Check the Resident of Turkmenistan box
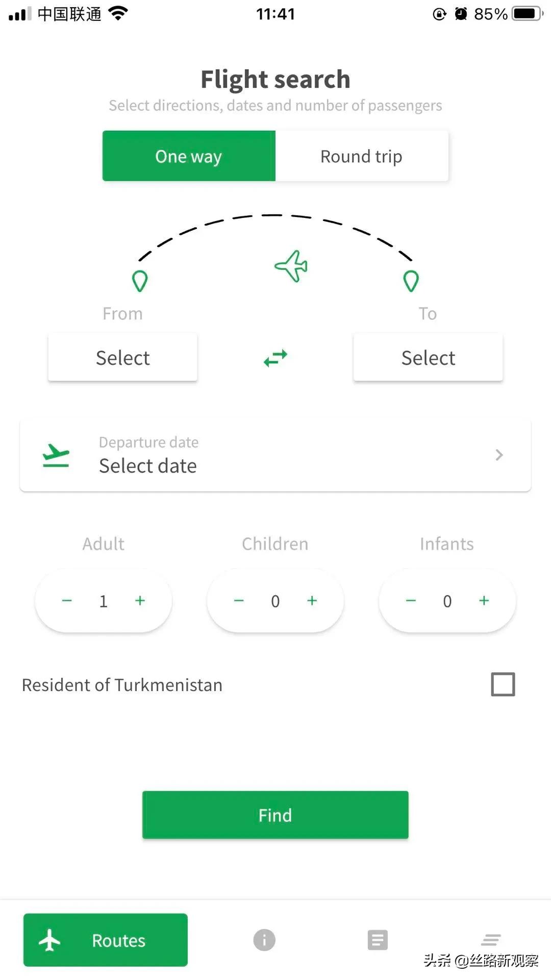Viewport: 551px width, 980px height. tap(503, 684)
